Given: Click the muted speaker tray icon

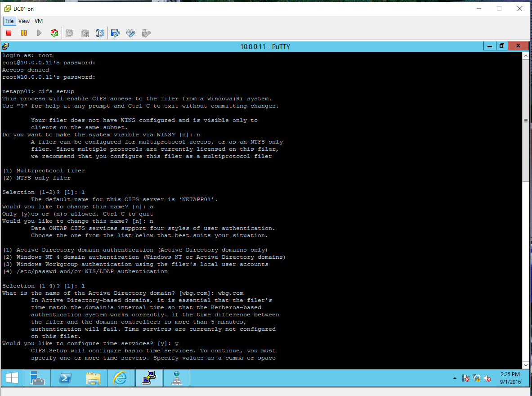Looking at the screenshot, I should pyautogui.click(x=487, y=378).
